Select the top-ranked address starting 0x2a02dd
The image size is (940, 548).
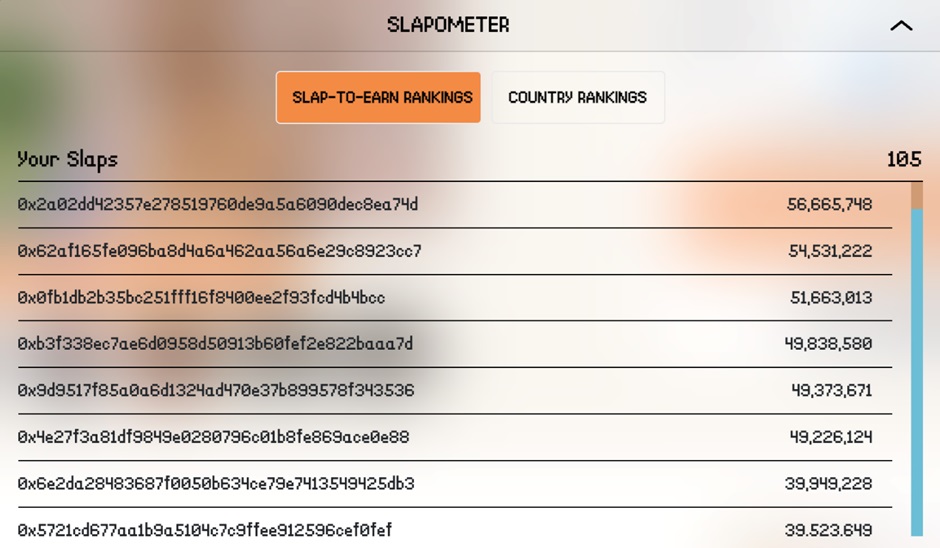click(x=218, y=204)
